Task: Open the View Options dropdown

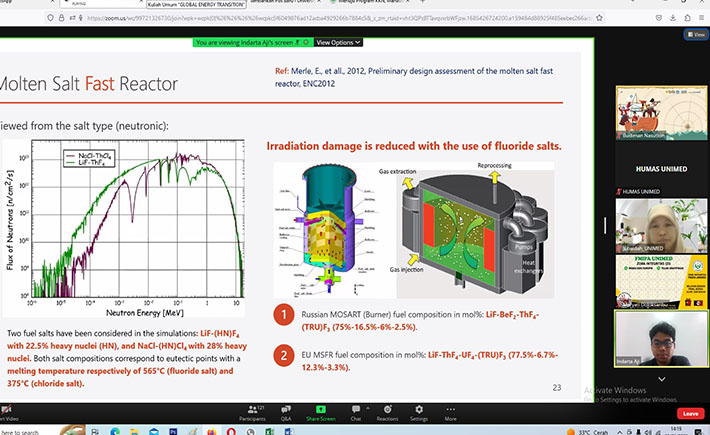Action: click(x=338, y=42)
